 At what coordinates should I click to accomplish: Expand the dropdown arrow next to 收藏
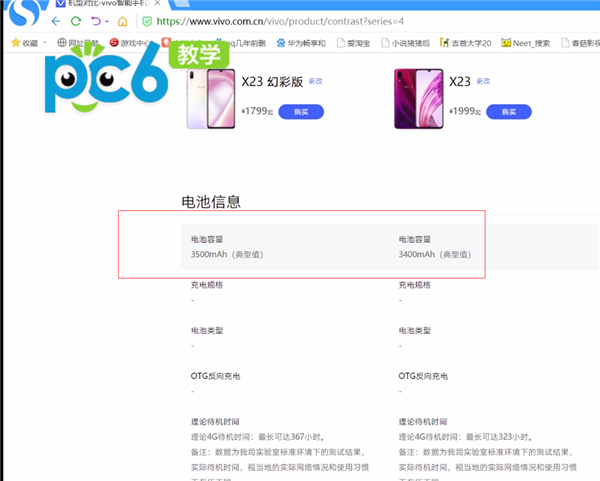tap(44, 42)
